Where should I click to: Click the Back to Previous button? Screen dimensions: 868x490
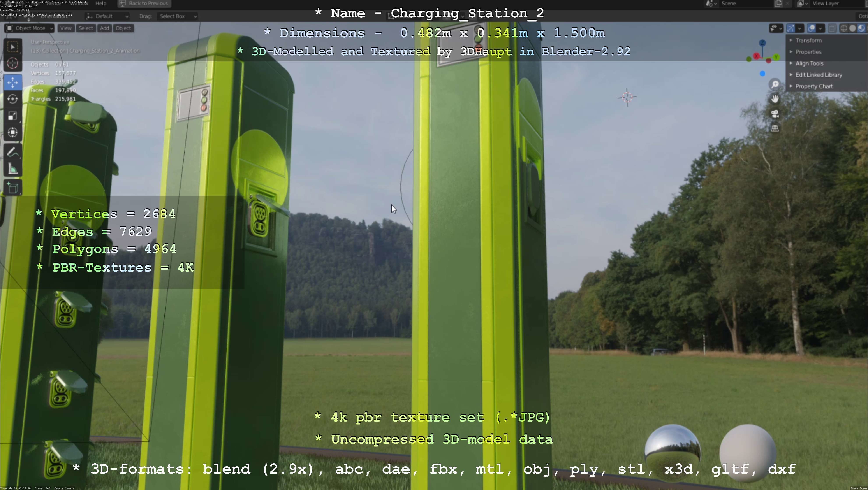[144, 3]
